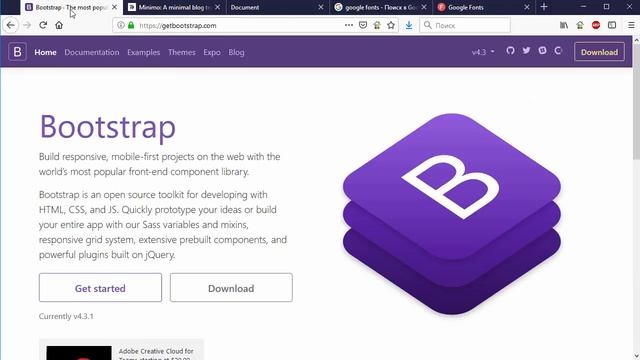The width and height of the screenshot is (640, 360).
Task: Show site information icon in address bar
Action: click(x=121, y=25)
